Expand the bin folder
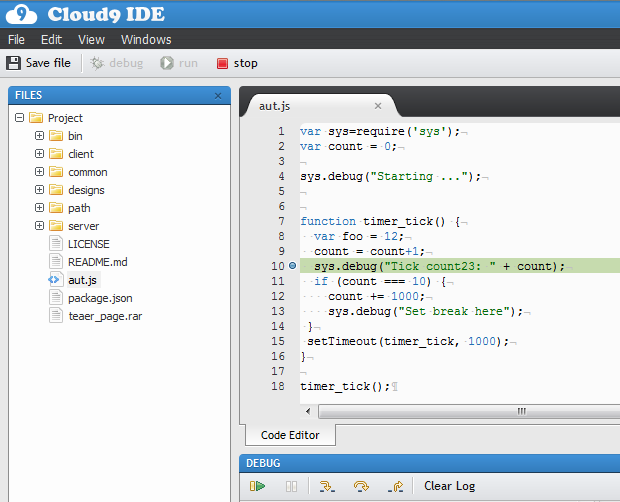 coord(39,136)
